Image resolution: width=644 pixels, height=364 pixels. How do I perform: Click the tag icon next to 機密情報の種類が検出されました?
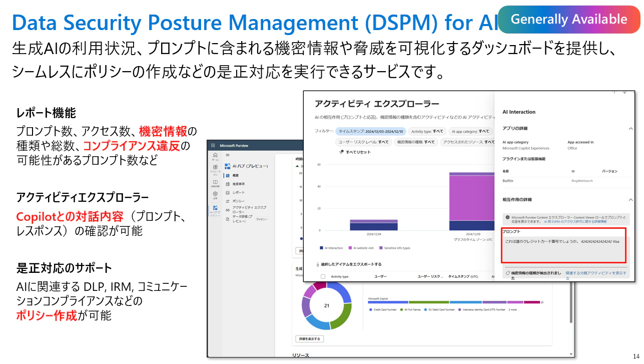507,273
